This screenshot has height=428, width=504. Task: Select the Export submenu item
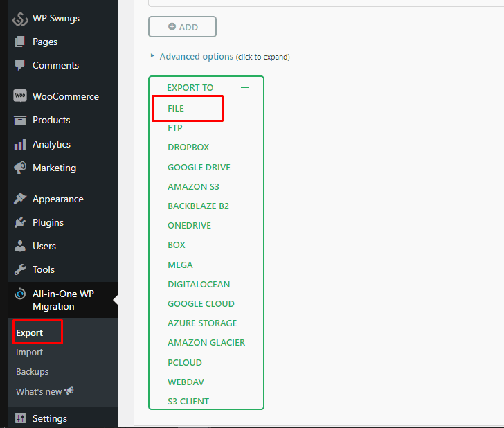(30, 333)
